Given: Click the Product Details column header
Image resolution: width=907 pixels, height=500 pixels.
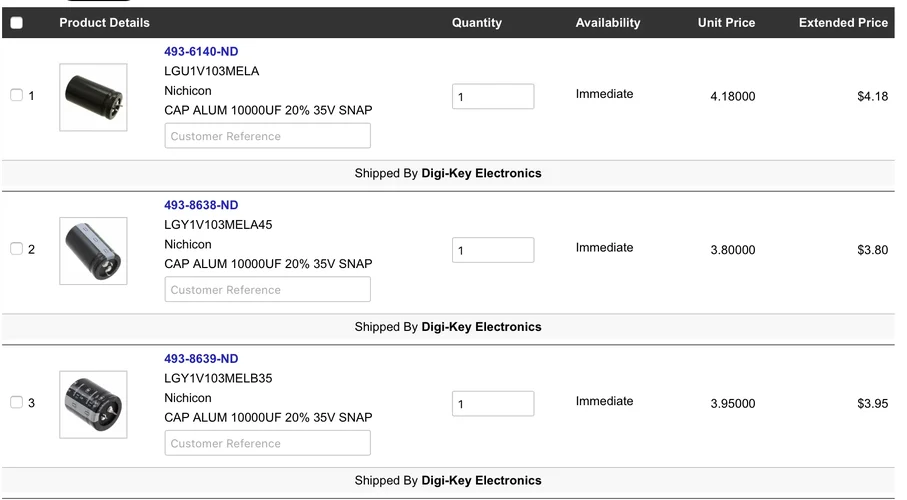Looking at the screenshot, I should point(104,23).
